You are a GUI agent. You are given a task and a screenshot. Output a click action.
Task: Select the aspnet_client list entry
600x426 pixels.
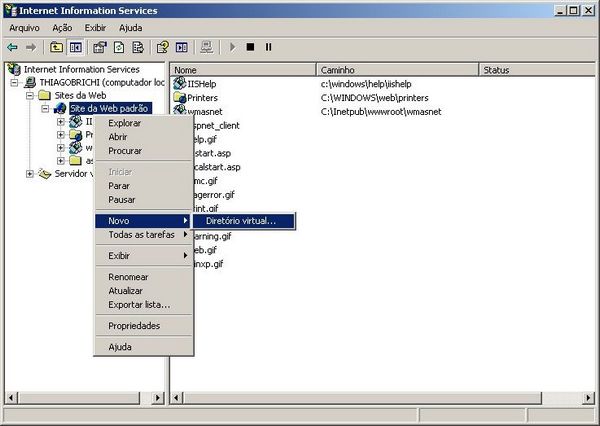pyautogui.click(x=217, y=126)
